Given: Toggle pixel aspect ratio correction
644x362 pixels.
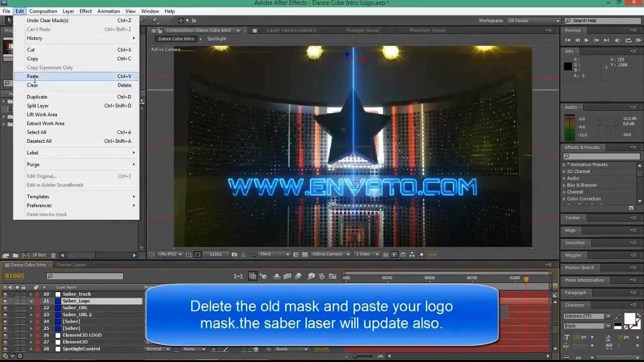Looking at the screenshot, I should [x=385, y=254].
